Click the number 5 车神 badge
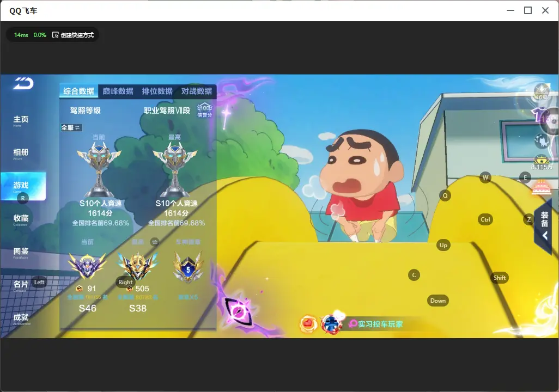The height and width of the screenshot is (392, 559). [188, 267]
